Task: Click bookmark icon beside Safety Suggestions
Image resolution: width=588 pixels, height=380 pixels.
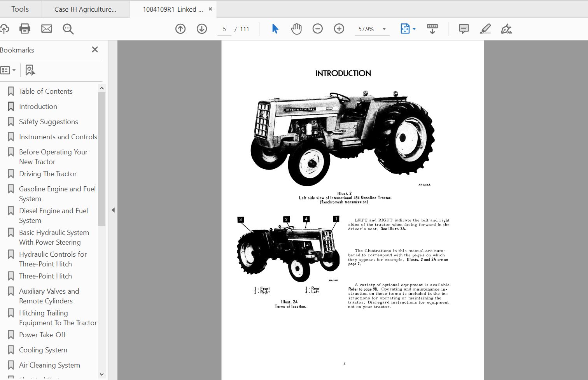Action: pyautogui.click(x=11, y=122)
